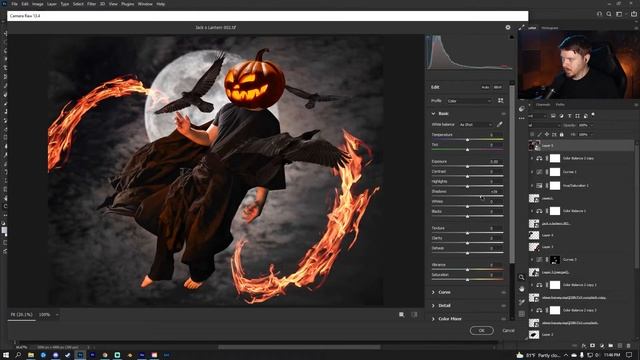
Task: Select Curves 2 black layer mask thumbnail
Action: [x=555, y=260]
